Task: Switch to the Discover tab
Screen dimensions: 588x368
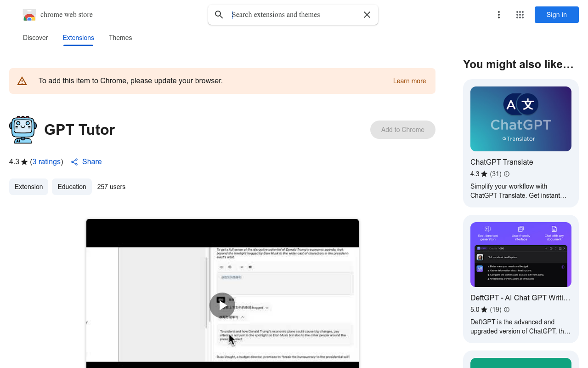Action: click(35, 38)
